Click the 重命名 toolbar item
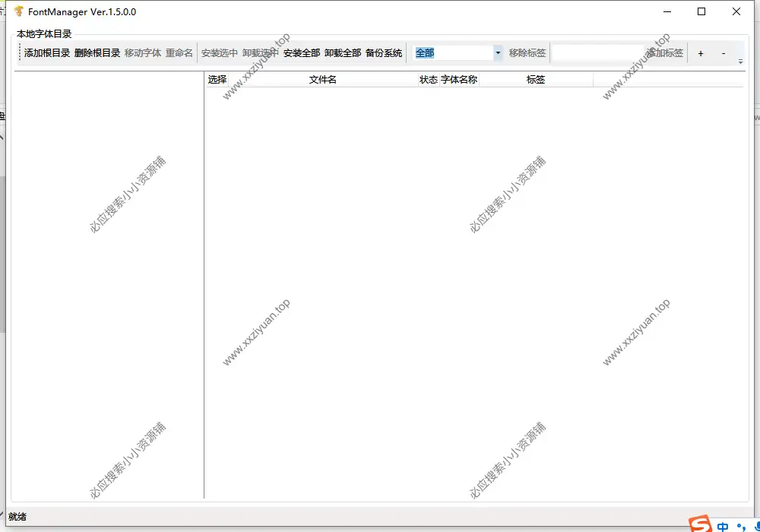760x532 pixels. [179, 52]
